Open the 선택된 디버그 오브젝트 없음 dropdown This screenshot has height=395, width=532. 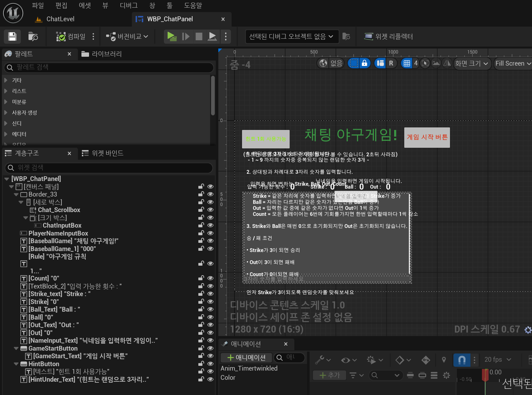[x=292, y=36]
